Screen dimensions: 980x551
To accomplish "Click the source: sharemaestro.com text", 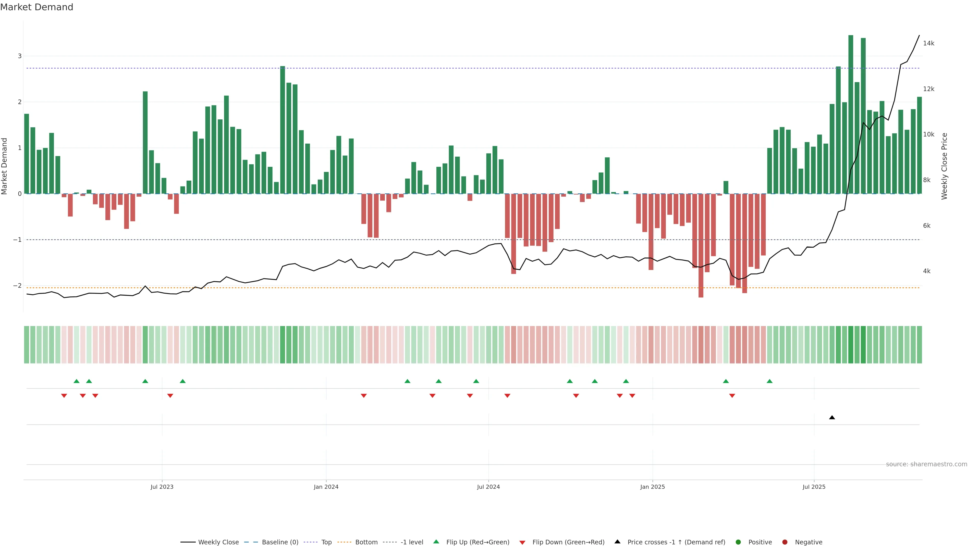I will pyautogui.click(x=926, y=464).
